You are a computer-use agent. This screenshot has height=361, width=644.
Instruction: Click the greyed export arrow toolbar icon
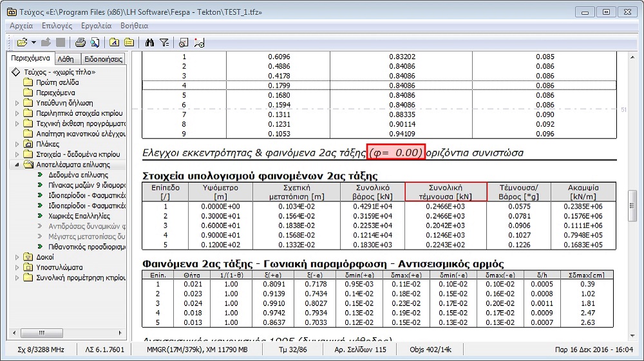[46, 42]
